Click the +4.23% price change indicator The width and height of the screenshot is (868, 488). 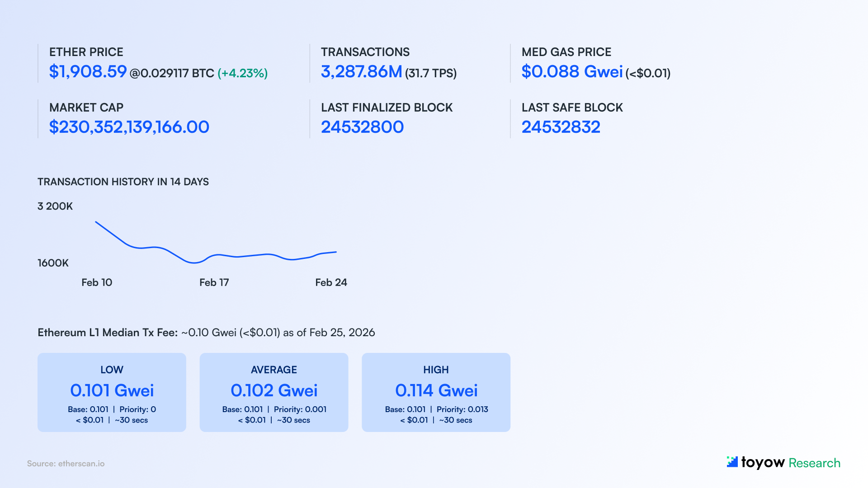243,73
